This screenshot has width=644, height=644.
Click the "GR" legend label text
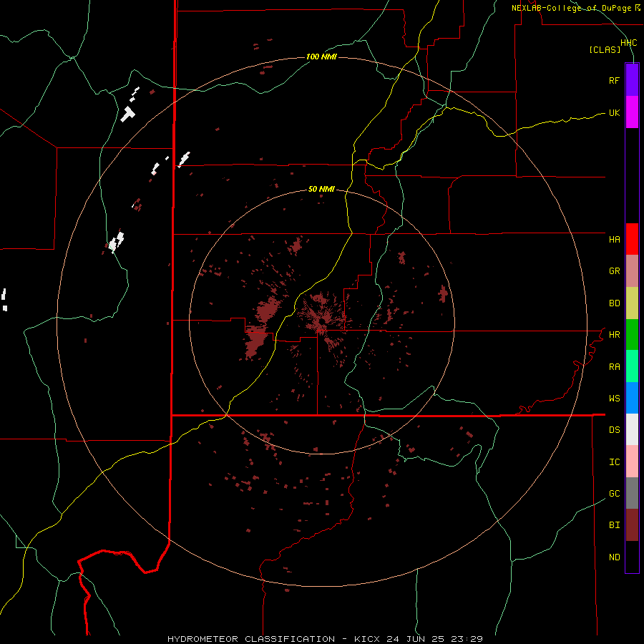point(614,271)
